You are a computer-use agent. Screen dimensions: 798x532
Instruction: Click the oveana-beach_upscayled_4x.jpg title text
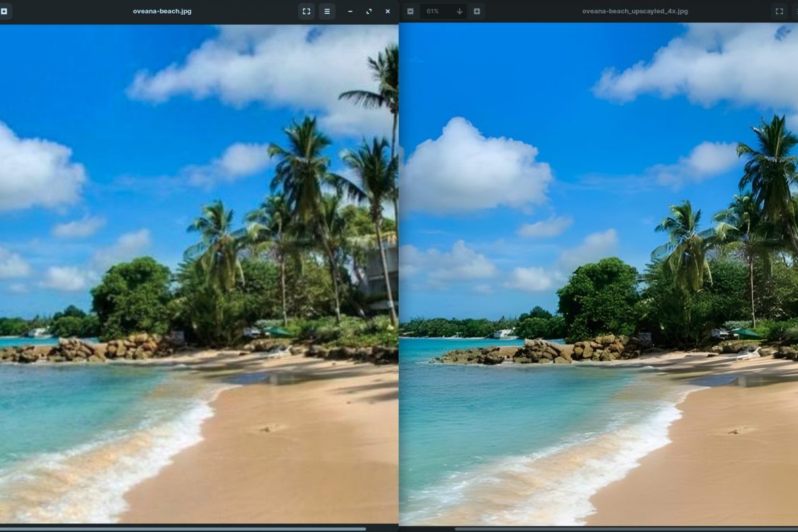click(635, 11)
